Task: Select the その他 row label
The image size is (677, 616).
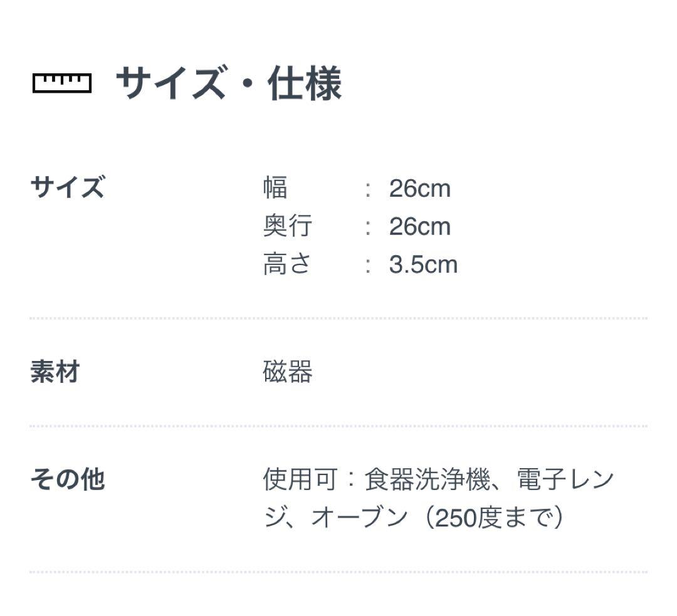Action: [x=67, y=480]
